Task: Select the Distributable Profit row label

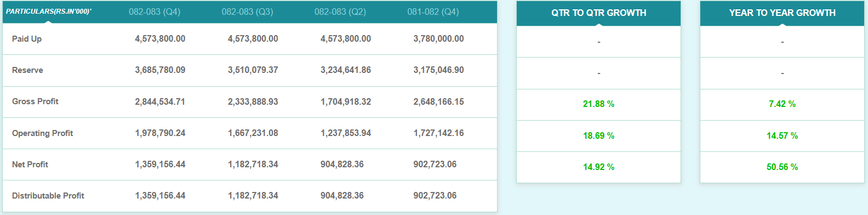Action: (48, 196)
